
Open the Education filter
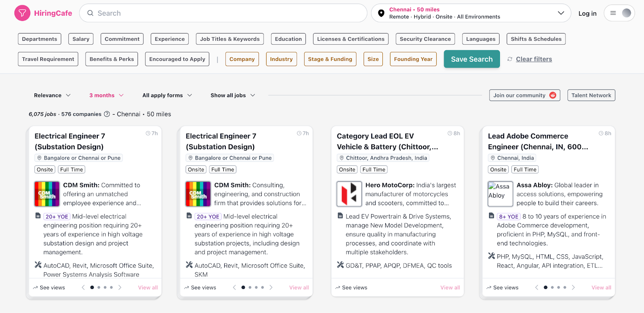pos(288,39)
